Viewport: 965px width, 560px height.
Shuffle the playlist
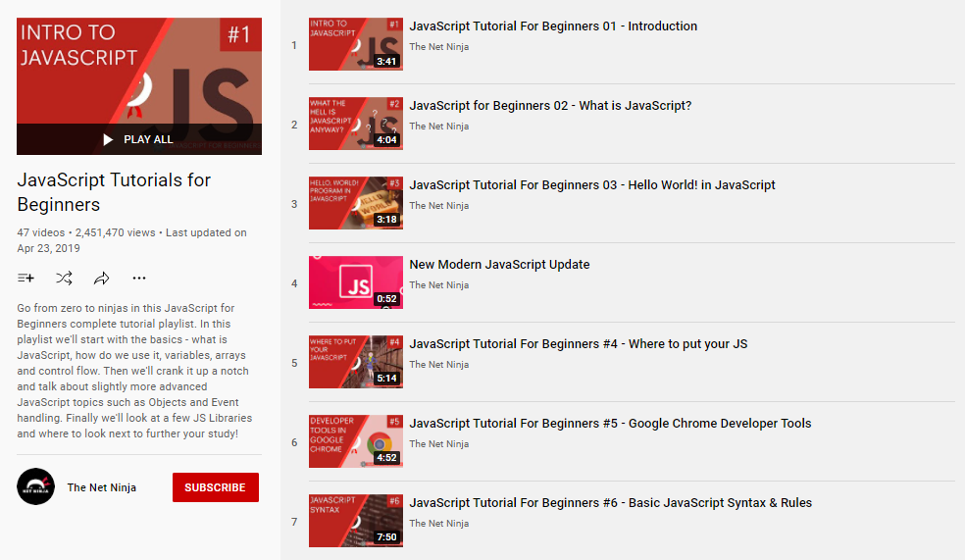[x=64, y=279]
